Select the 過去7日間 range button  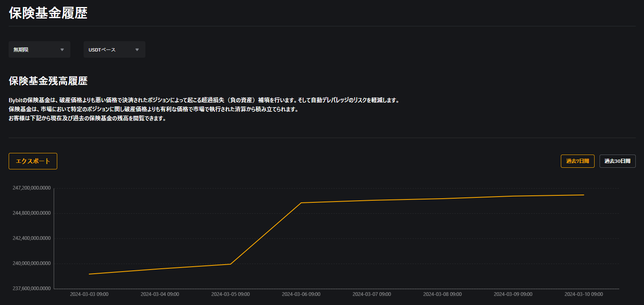click(577, 161)
